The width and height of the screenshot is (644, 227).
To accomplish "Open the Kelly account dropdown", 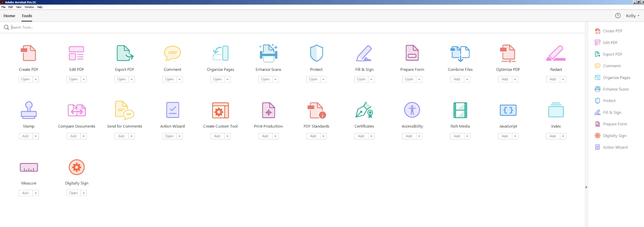I will click(633, 16).
